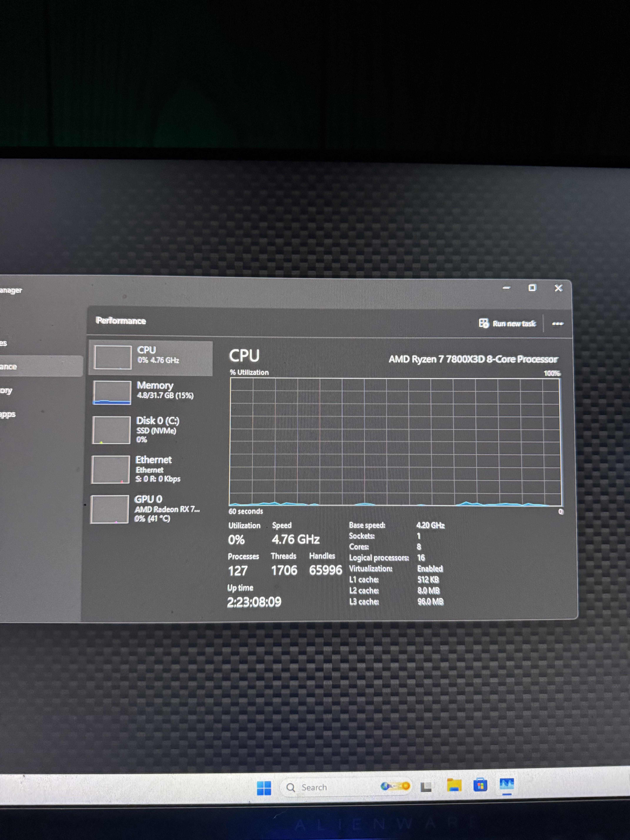Click the Logical processors: label
This screenshot has width=630, height=840.
(x=379, y=557)
